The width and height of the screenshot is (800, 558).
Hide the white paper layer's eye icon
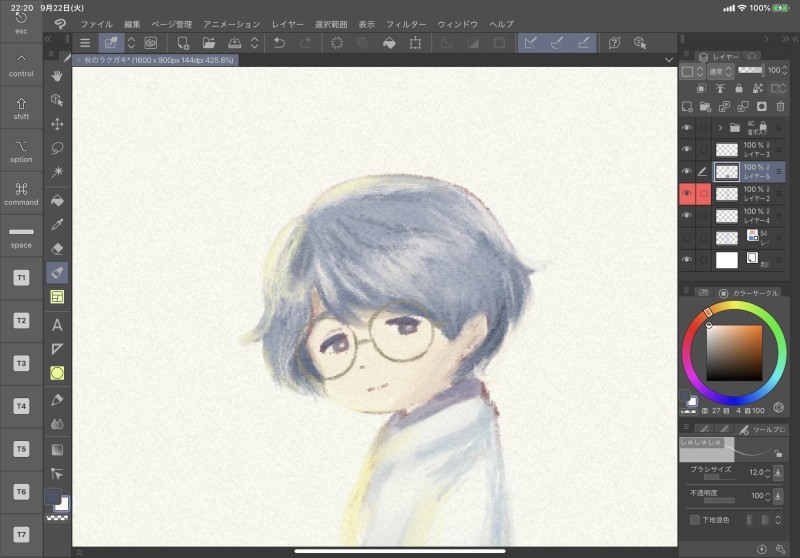pyautogui.click(x=687, y=260)
